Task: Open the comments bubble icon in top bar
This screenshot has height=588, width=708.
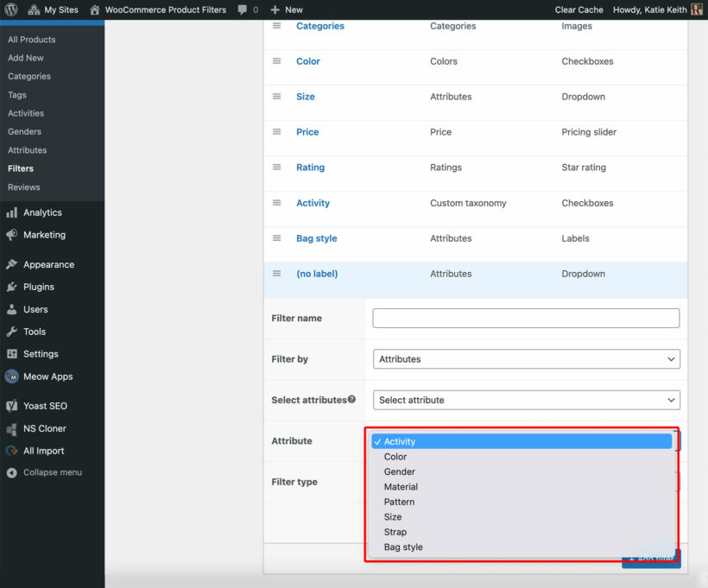Action: coord(243,9)
